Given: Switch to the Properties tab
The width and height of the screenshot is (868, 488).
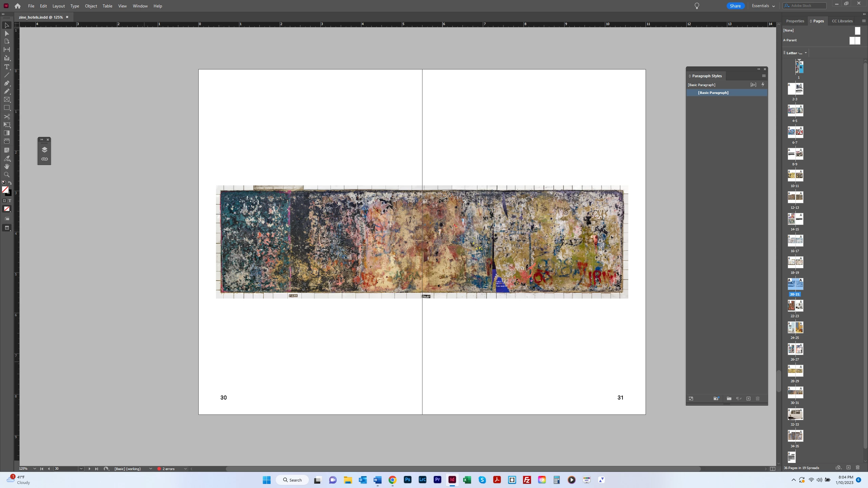Looking at the screenshot, I should pos(795,21).
